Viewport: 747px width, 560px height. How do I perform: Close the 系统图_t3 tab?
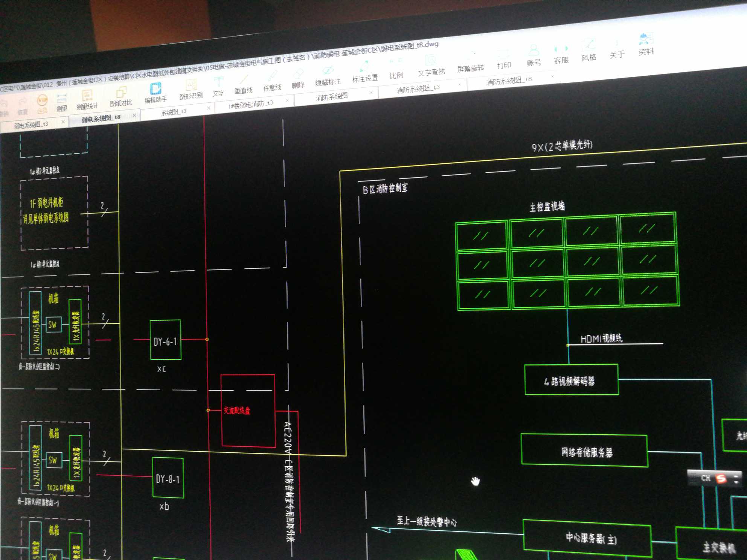(x=209, y=108)
